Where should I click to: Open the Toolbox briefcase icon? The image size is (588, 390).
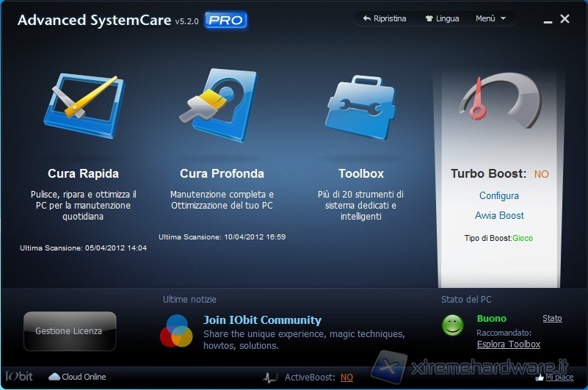click(360, 108)
